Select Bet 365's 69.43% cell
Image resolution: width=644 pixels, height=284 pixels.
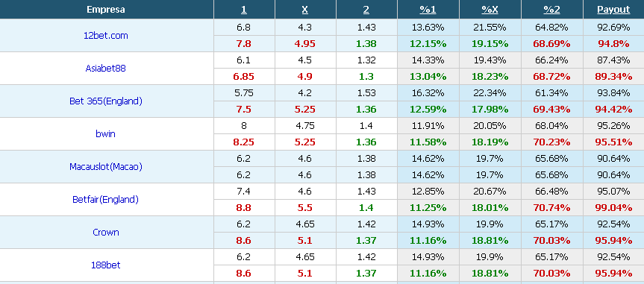click(x=551, y=109)
